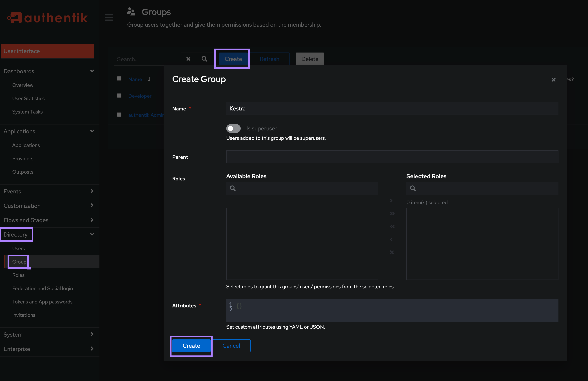Click the search magnifier icon in groups
Screen dimensions: 588x381
point(204,59)
